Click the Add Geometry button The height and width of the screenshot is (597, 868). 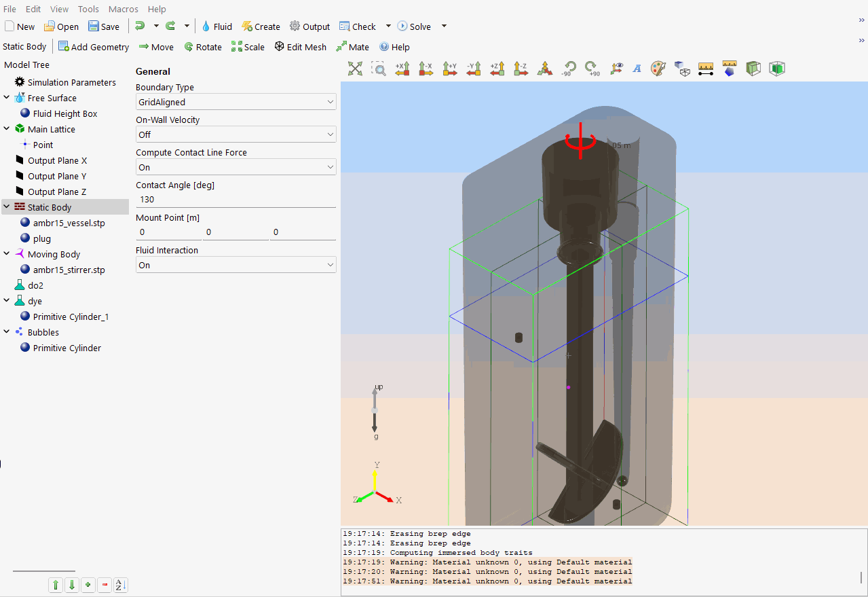tap(94, 47)
